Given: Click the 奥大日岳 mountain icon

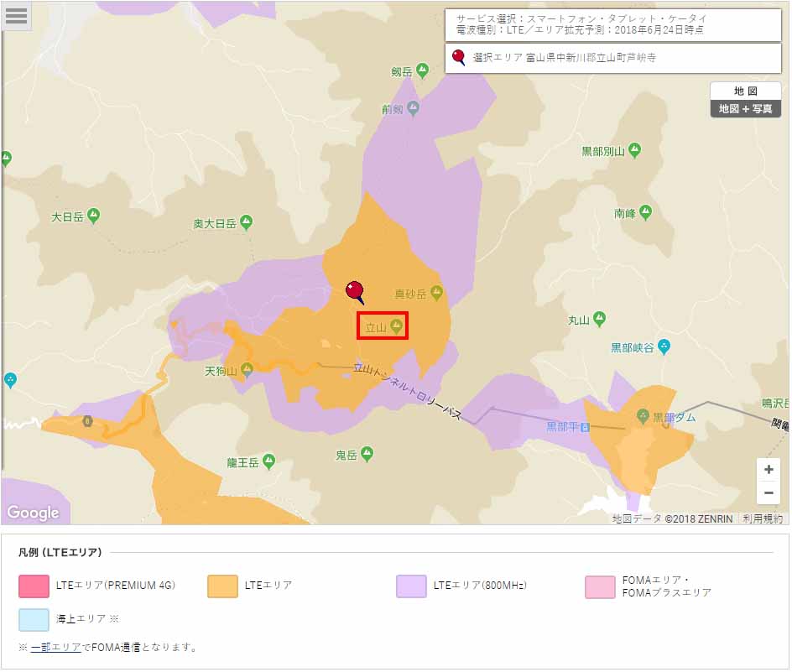Looking at the screenshot, I should click(x=246, y=222).
